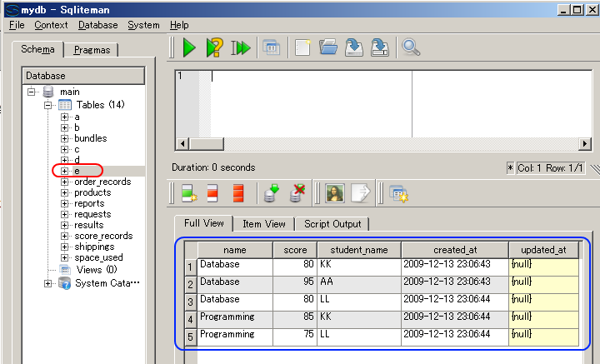Save SQL script as icon
The width and height of the screenshot is (600, 364).
tap(380, 47)
